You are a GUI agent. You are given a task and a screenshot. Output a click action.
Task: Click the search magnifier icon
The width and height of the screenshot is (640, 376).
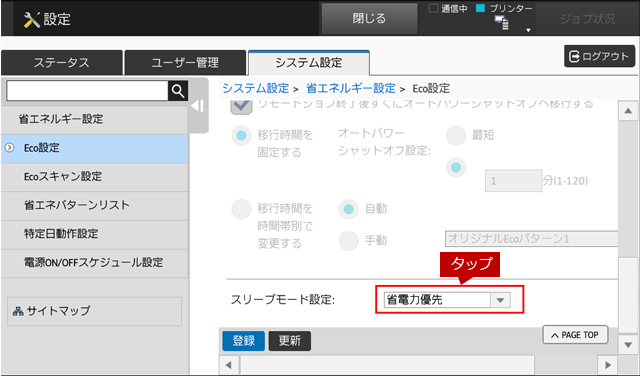pyautogui.click(x=178, y=91)
